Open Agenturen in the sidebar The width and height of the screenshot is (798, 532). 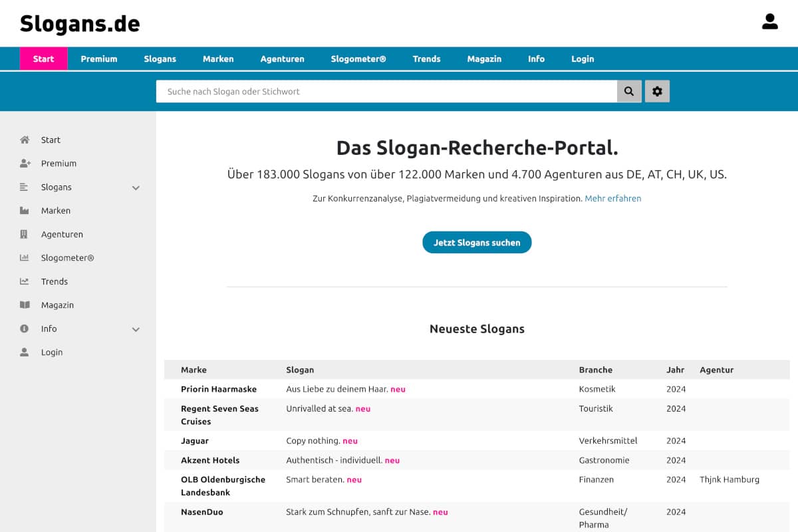62,234
